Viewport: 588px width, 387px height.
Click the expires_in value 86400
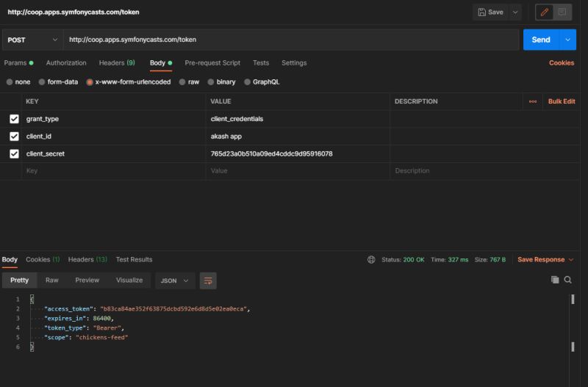coord(101,319)
